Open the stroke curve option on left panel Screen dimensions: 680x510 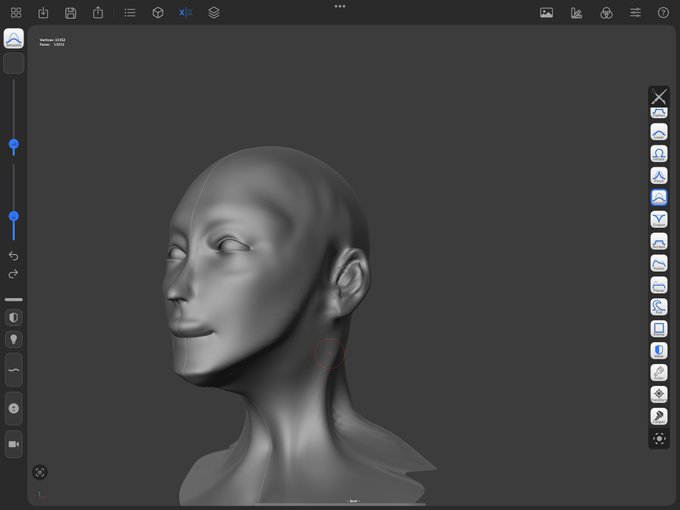click(x=14, y=370)
